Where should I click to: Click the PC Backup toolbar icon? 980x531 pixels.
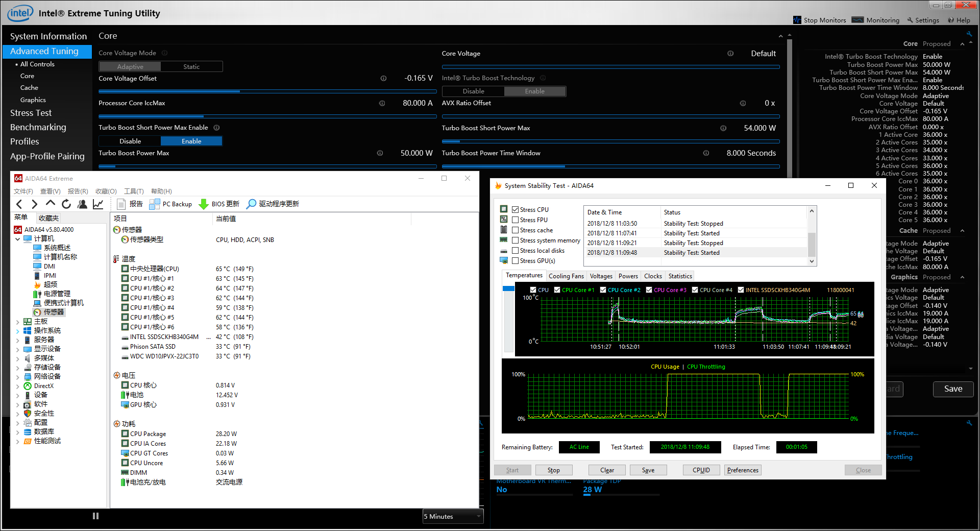pyautogui.click(x=154, y=204)
